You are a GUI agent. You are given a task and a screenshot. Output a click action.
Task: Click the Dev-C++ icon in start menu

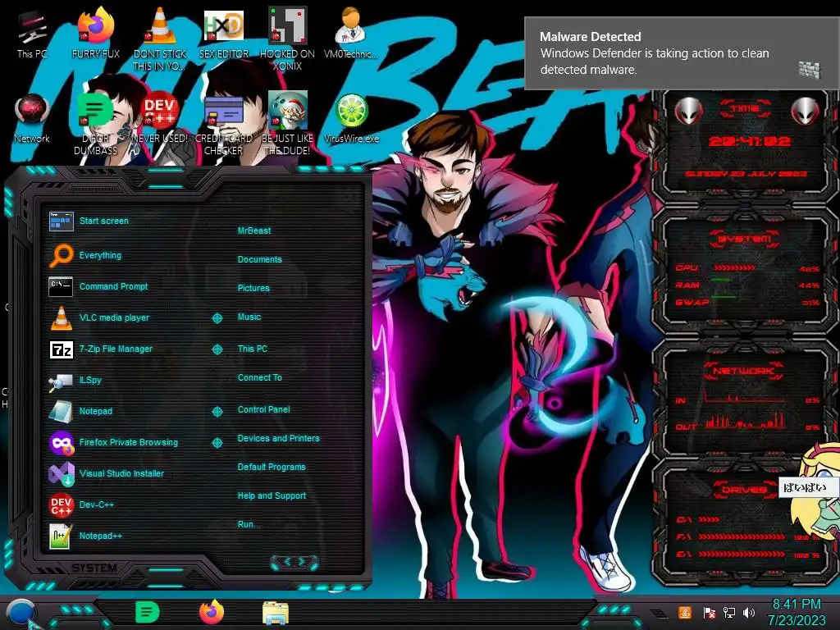pyautogui.click(x=61, y=504)
